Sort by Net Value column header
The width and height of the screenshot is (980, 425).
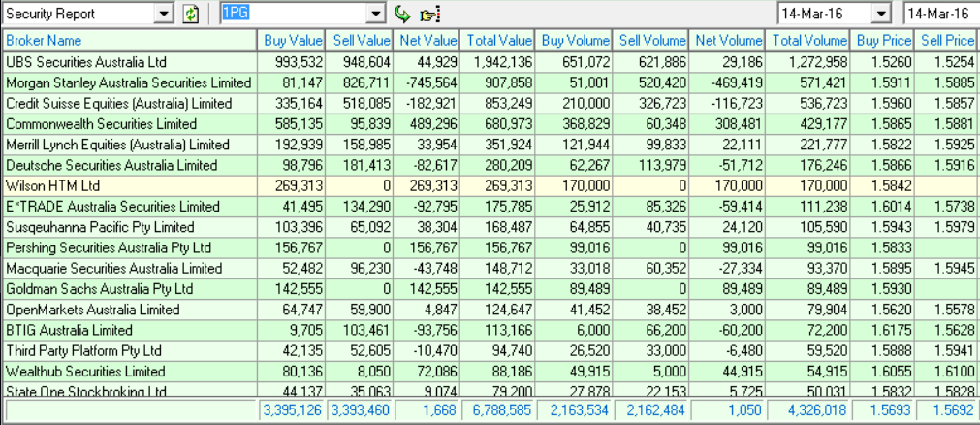click(427, 41)
